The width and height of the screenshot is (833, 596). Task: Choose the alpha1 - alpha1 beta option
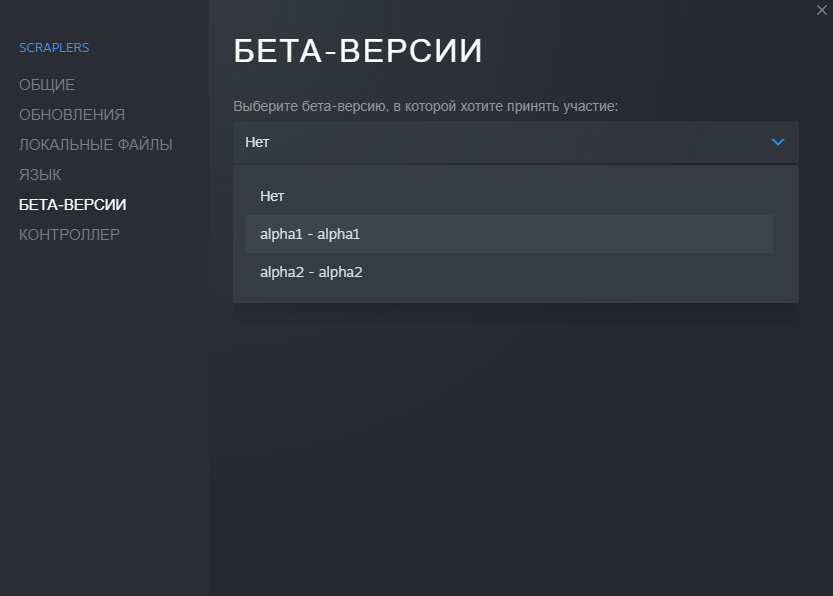[310, 234]
